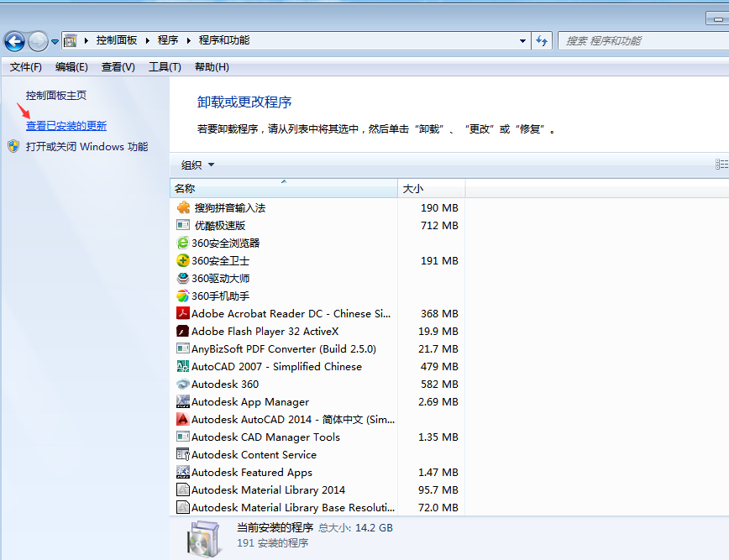Click the Autodesk 360 icon
The width and height of the screenshot is (729, 560).
click(183, 384)
